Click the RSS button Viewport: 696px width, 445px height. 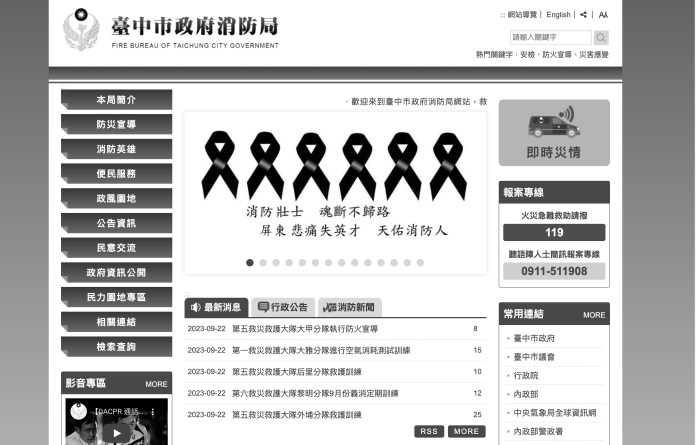429,431
